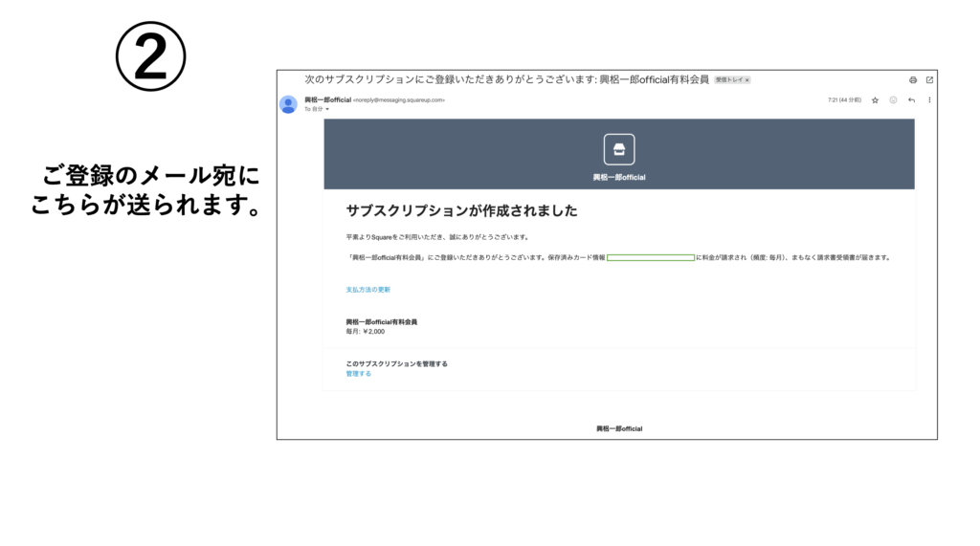The width and height of the screenshot is (980, 546).
Task: Open the 支払方法の更新 link
Action: click(368, 290)
